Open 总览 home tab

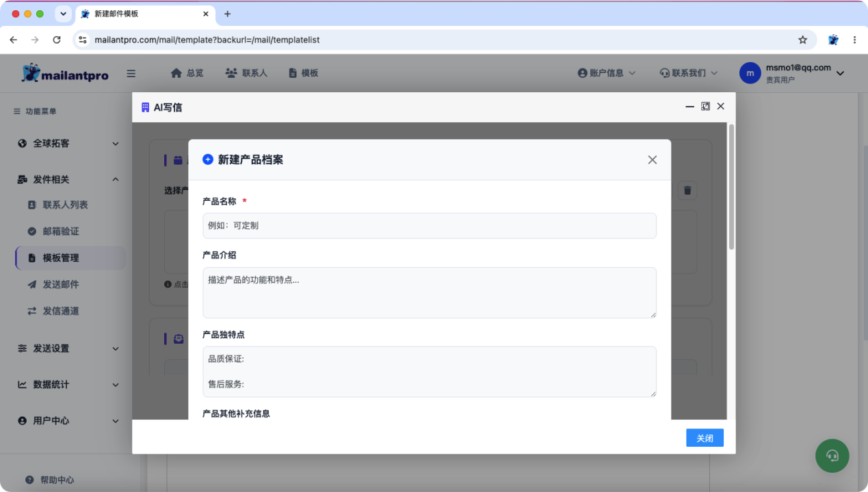[187, 73]
